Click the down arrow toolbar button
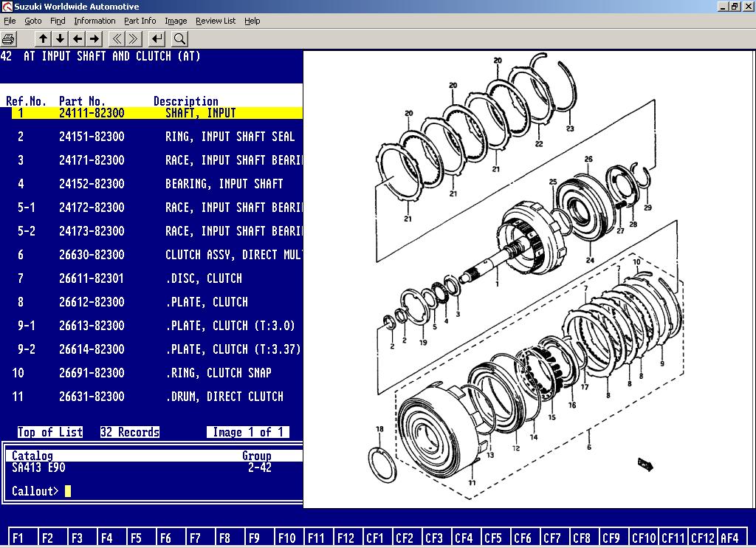756x548 pixels. (61, 39)
